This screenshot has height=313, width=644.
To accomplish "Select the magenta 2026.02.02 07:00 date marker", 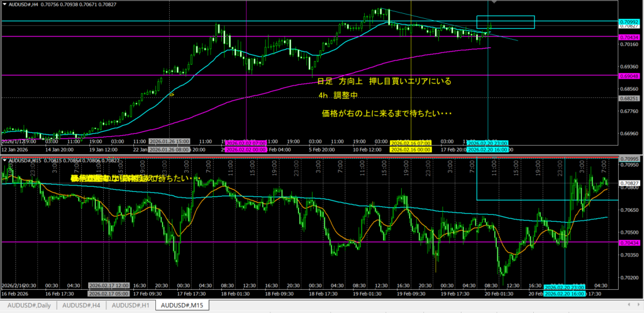I will coord(245,143).
